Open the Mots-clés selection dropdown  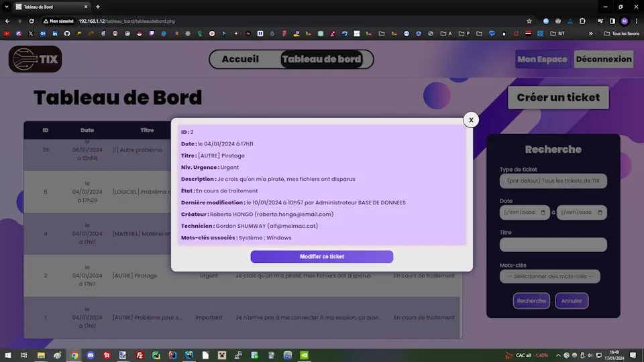point(550,276)
